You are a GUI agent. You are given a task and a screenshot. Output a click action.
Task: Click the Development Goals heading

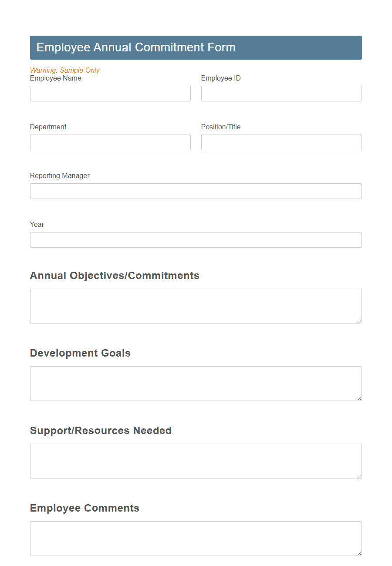tap(80, 353)
